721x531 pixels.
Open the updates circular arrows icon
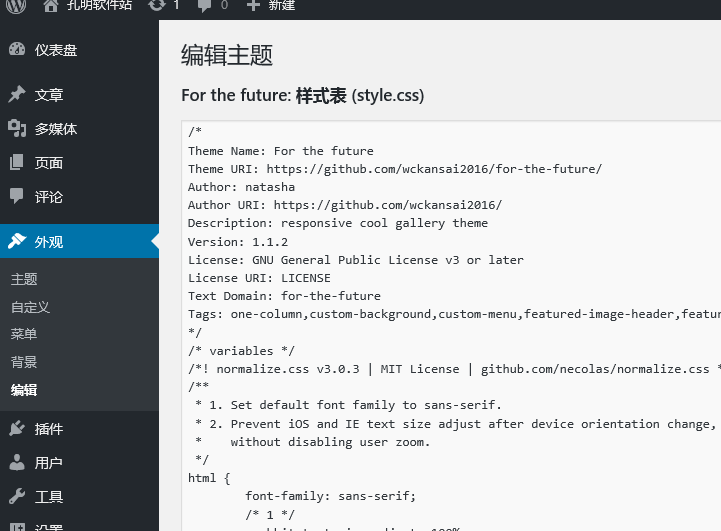coord(157,5)
